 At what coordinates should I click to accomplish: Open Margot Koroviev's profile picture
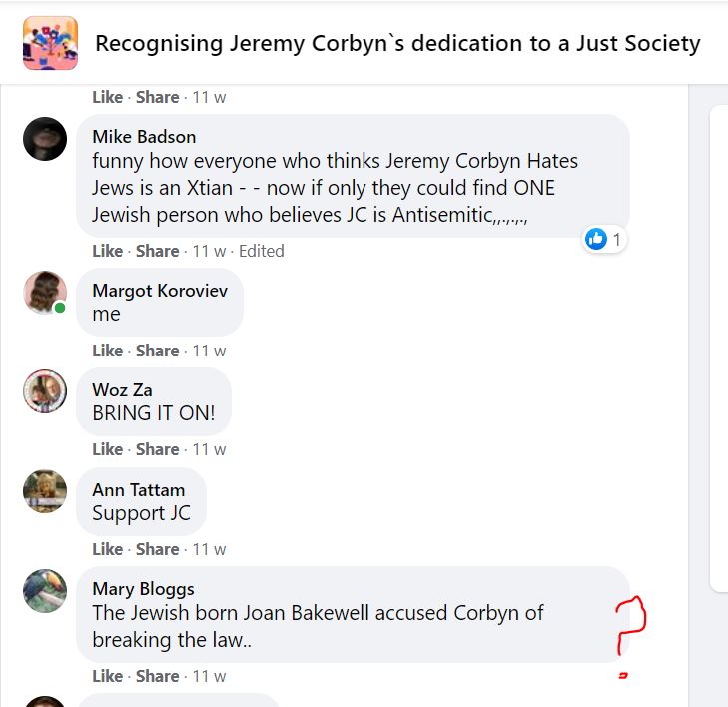(45, 292)
